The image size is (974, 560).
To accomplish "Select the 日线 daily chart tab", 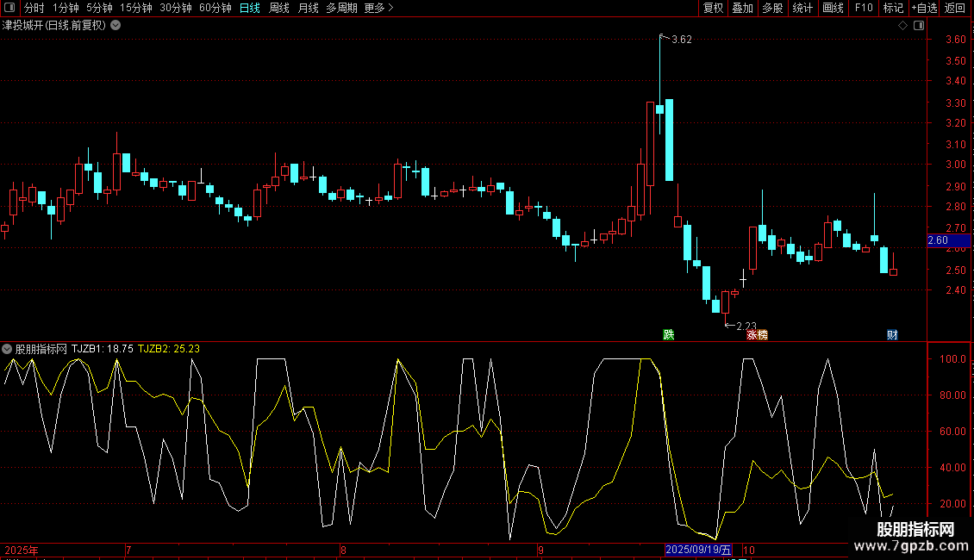I will point(250,8).
